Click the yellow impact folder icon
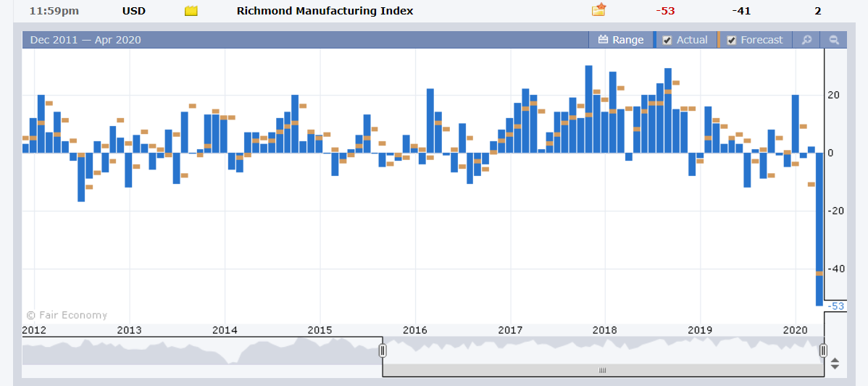Viewport: 868px width, 386px height. pyautogui.click(x=191, y=11)
